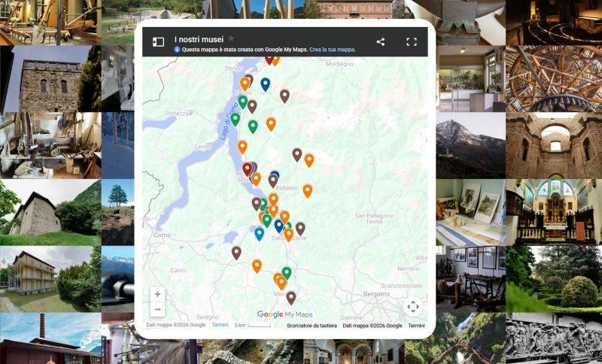
Task: Open the Crea la tua mappa link
Action: click(333, 50)
